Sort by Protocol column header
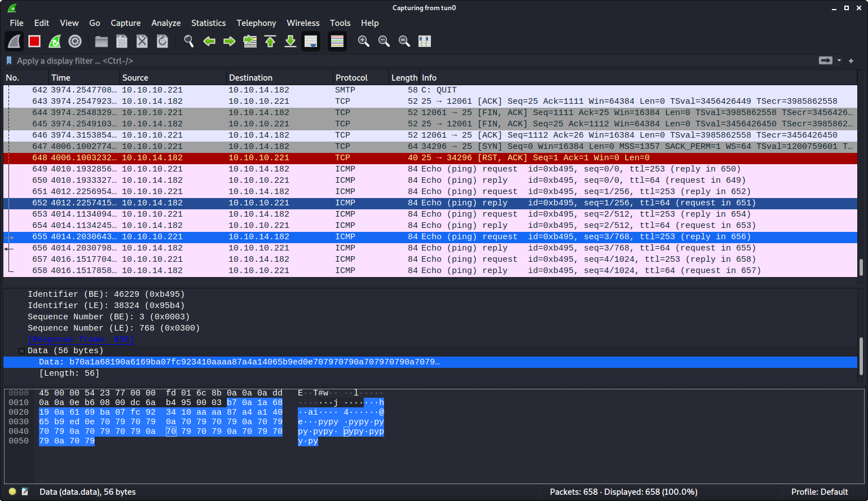This screenshot has height=501, width=868. click(361, 78)
